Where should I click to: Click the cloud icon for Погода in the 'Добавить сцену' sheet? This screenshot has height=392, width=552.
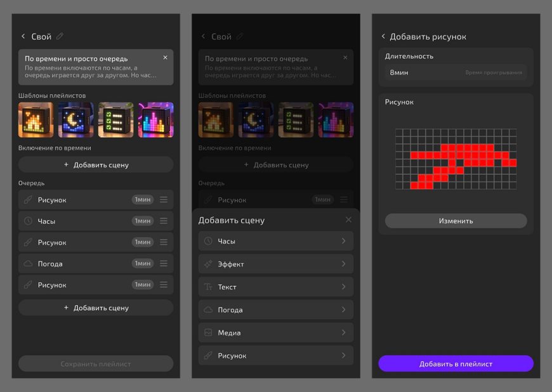(208, 310)
